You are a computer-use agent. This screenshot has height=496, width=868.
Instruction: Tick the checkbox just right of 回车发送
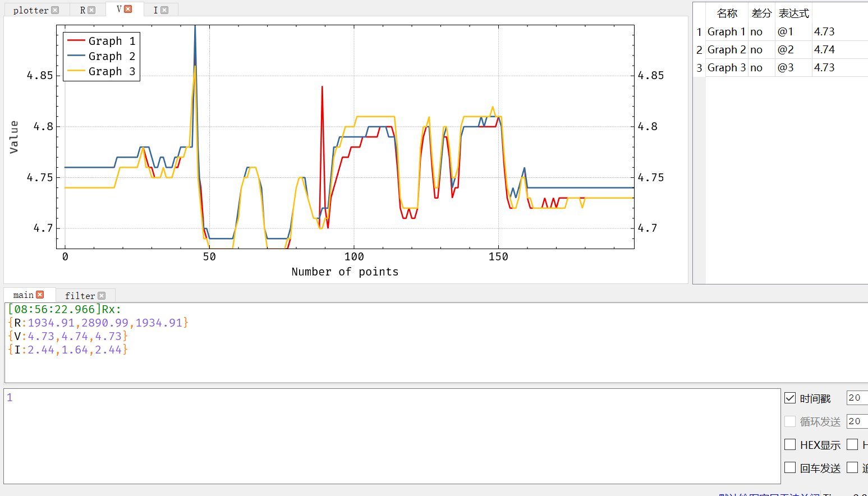click(852, 467)
